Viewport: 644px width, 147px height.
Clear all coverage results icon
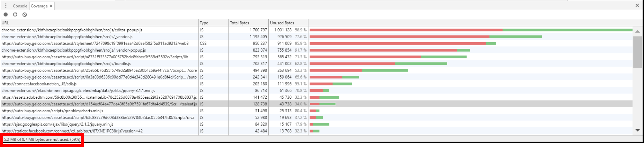click(24, 15)
